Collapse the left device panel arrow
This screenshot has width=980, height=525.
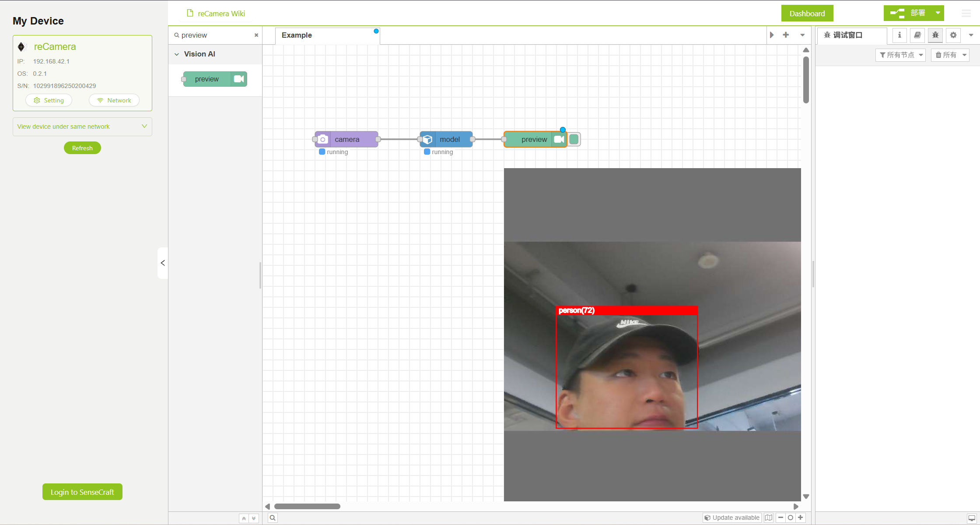[x=163, y=263]
